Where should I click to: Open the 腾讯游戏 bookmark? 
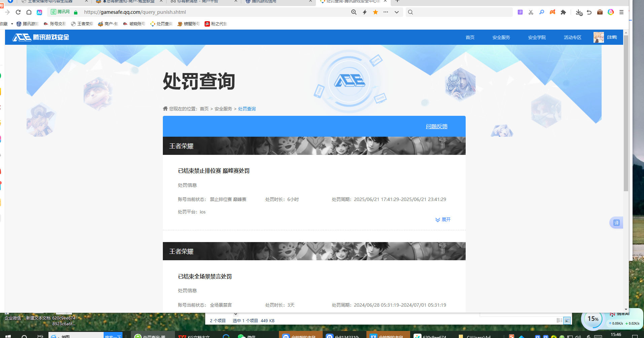[28, 24]
